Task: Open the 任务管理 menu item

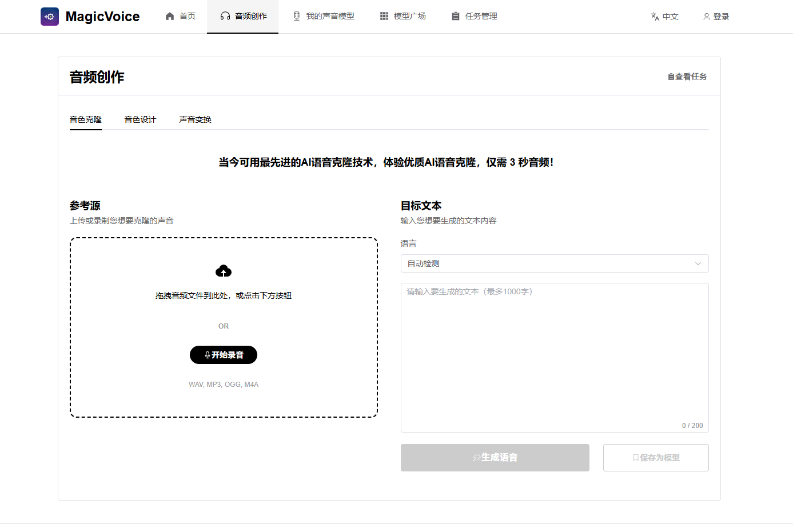Action: point(473,16)
